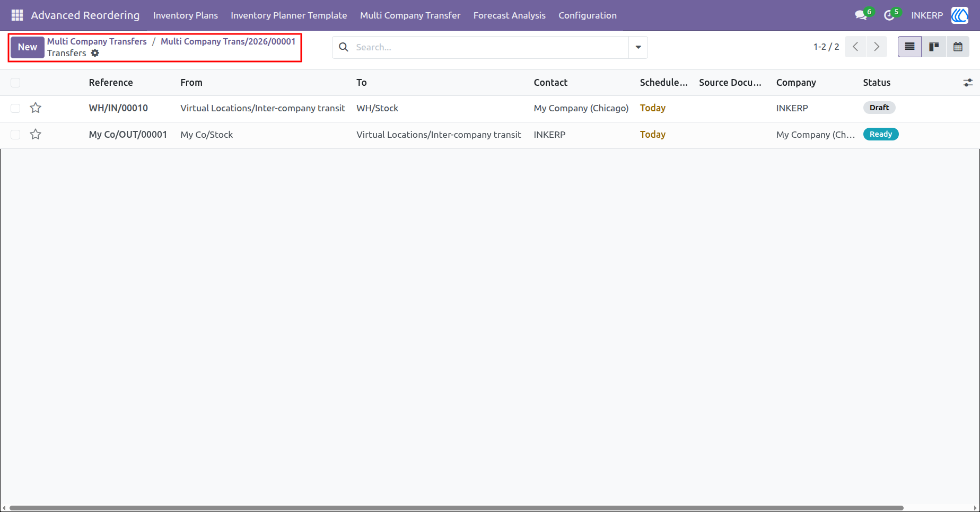The height and width of the screenshot is (512, 980).
Task: Open the WH/IN/00010 record
Action: pos(118,108)
